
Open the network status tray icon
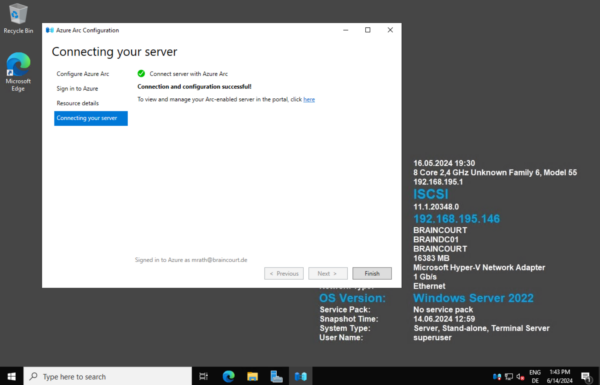[509, 377]
